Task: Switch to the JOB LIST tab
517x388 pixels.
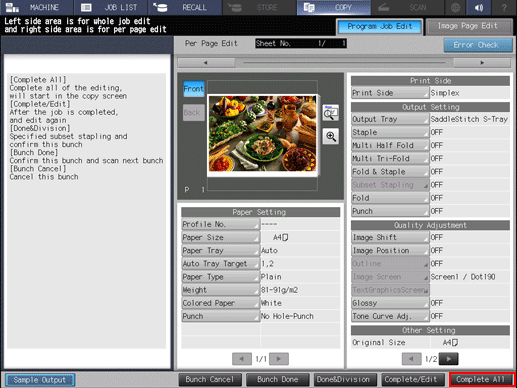Action: click(111, 7)
